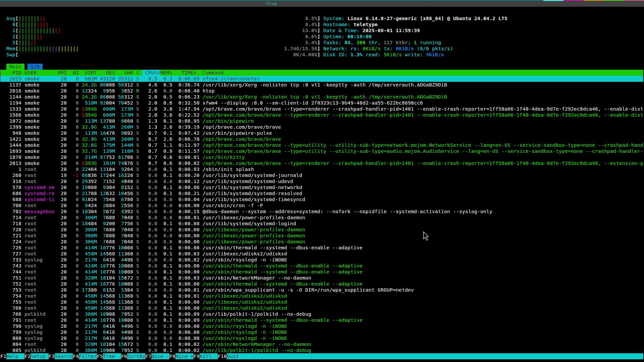Select the wpa_supplicant process row
The image size is (644, 362).
pyautogui.click(x=322, y=290)
